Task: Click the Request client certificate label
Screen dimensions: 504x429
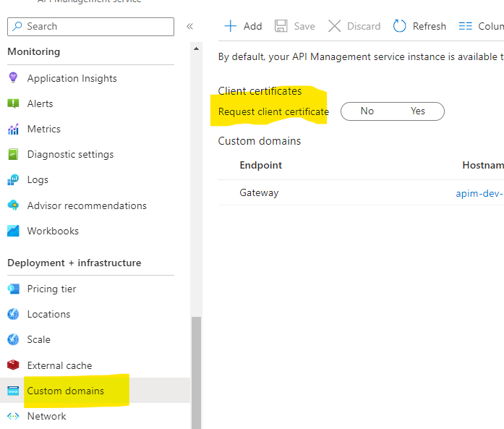Action: coord(273,111)
